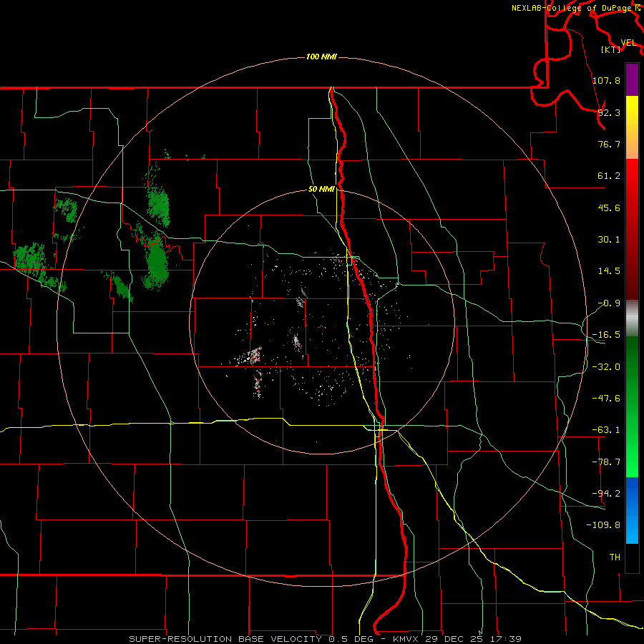Click the 100 NMI range ring label
644x644 pixels.
coord(321,57)
